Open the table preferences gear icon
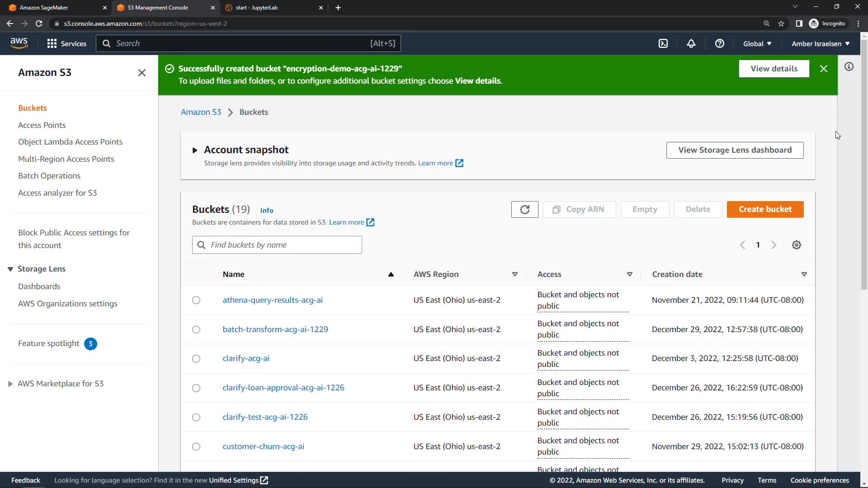868x488 pixels. 797,245
